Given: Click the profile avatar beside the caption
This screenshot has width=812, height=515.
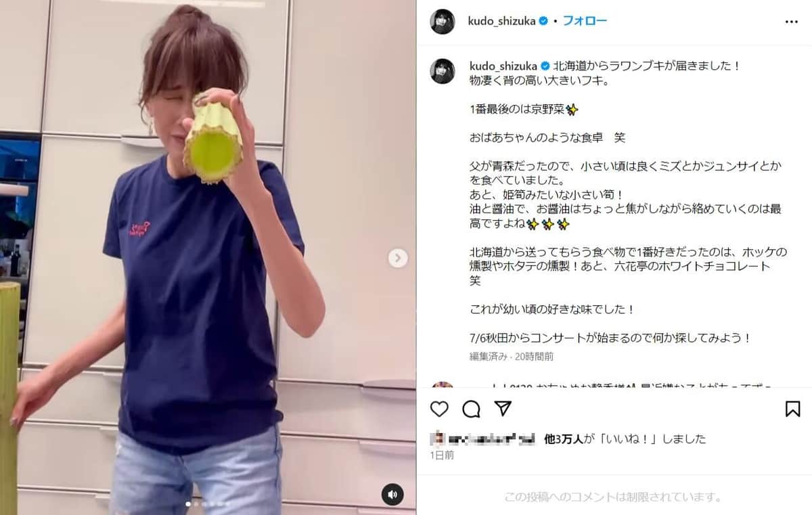Looking at the screenshot, I should tap(443, 71).
